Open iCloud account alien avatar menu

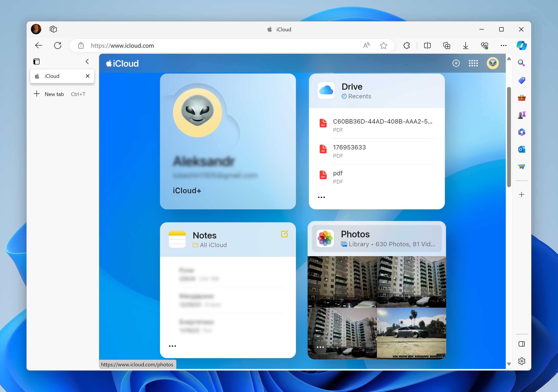[x=493, y=63]
